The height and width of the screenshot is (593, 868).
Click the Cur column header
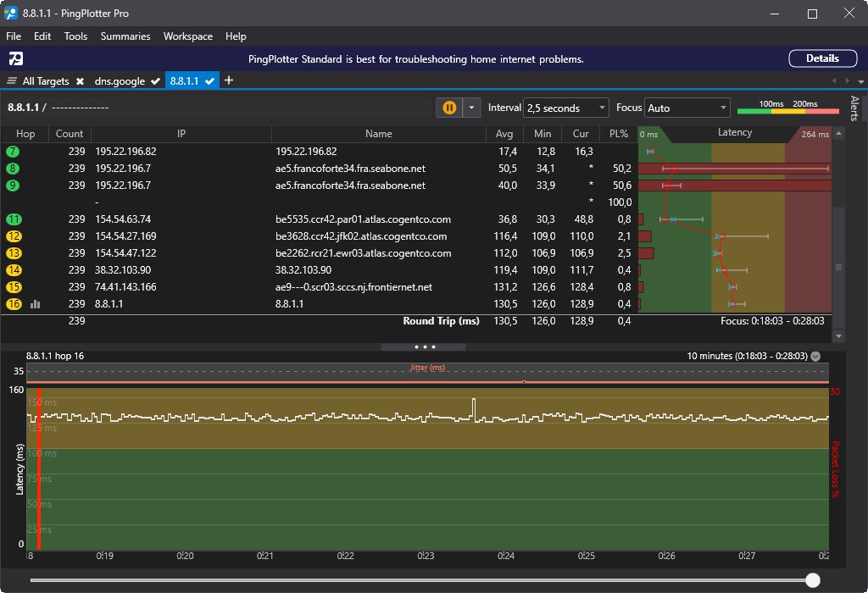(580, 134)
